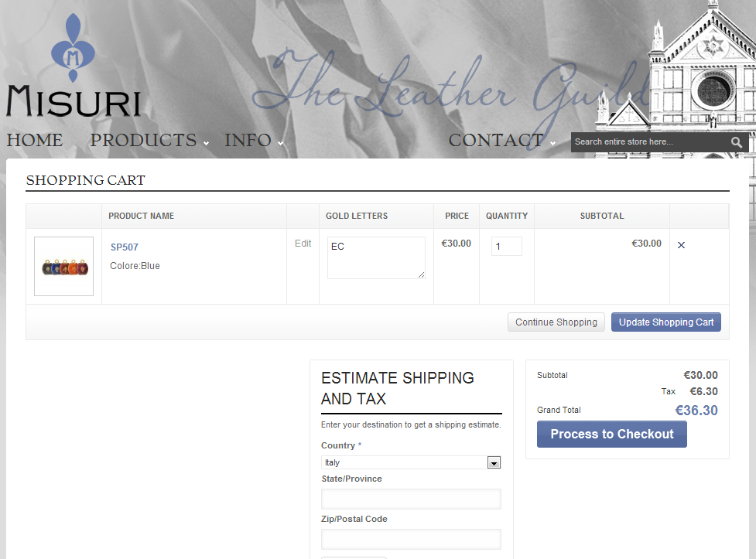Click the Zip/Postal Code input field
Image resolution: width=756 pixels, height=559 pixels.
pos(411,539)
